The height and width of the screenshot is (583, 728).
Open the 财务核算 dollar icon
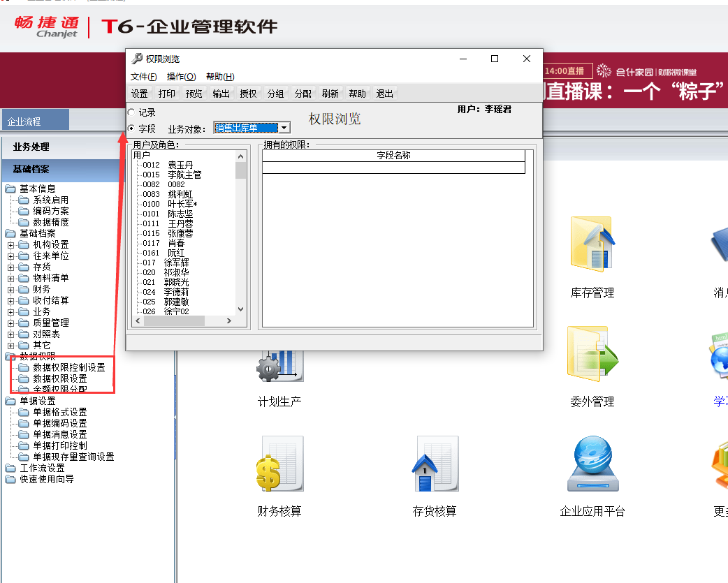pyautogui.click(x=280, y=463)
